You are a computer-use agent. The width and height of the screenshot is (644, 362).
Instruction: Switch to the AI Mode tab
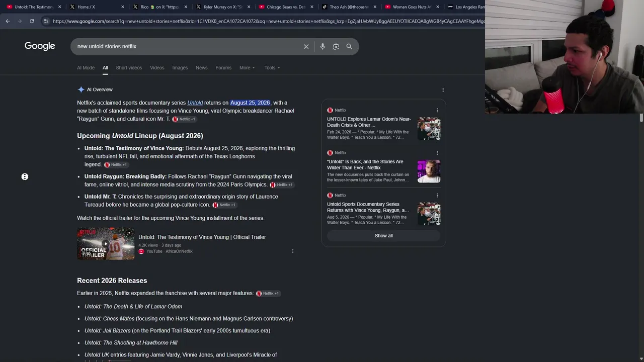tap(86, 68)
